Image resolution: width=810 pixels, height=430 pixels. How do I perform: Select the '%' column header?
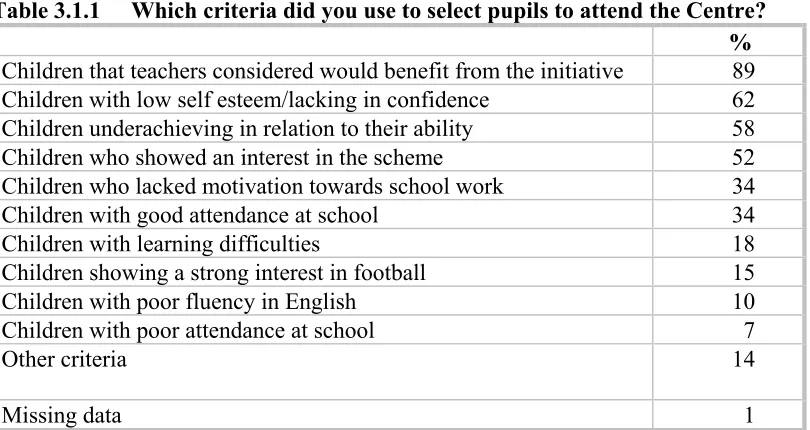(740, 42)
